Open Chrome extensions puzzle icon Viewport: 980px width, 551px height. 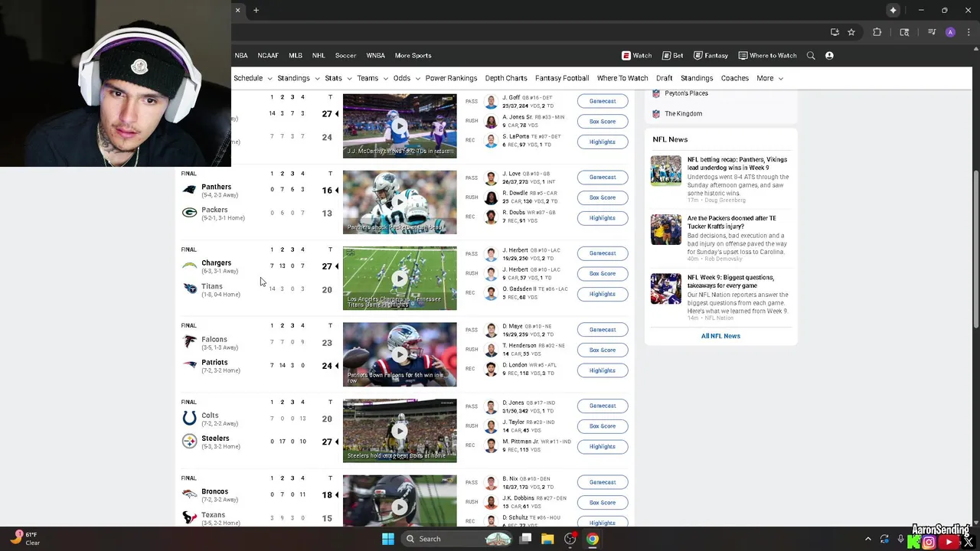pyautogui.click(x=877, y=32)
